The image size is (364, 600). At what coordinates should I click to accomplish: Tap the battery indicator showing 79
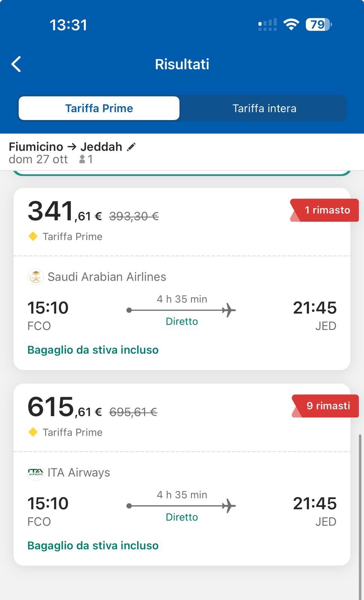[319, 25]
